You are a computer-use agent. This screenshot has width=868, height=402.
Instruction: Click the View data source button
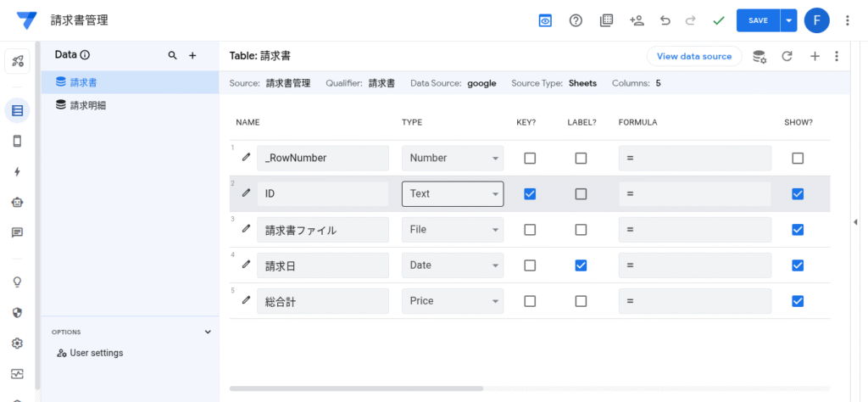click(693, 56)
